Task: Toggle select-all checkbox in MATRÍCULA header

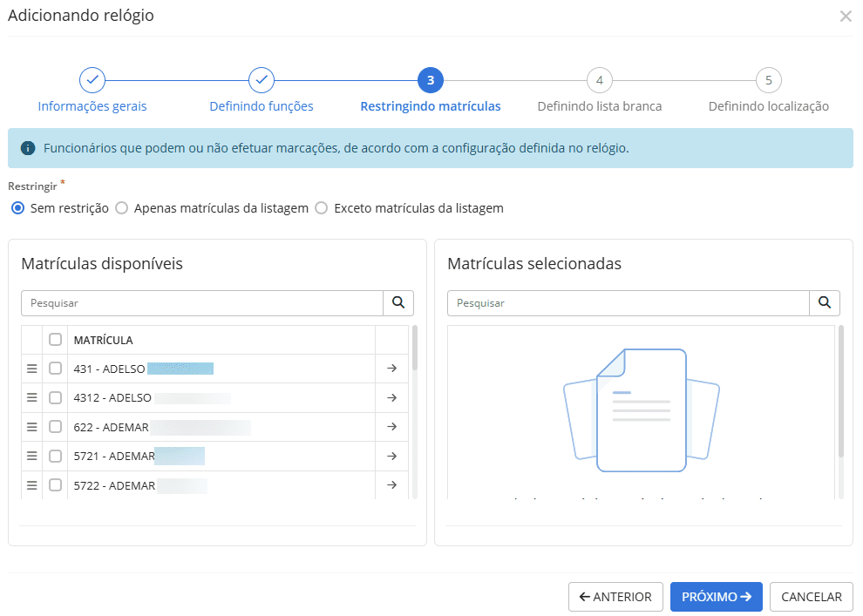Action: pyautogui.click(x=55, y=339)
